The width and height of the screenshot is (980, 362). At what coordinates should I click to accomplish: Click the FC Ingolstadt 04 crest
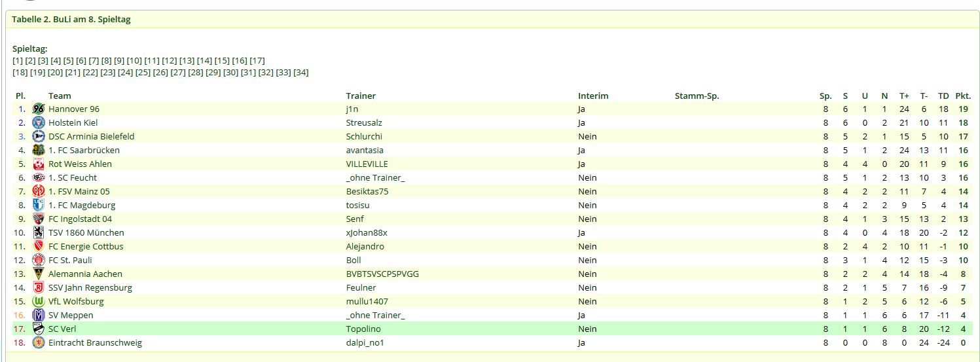[39, 219]
